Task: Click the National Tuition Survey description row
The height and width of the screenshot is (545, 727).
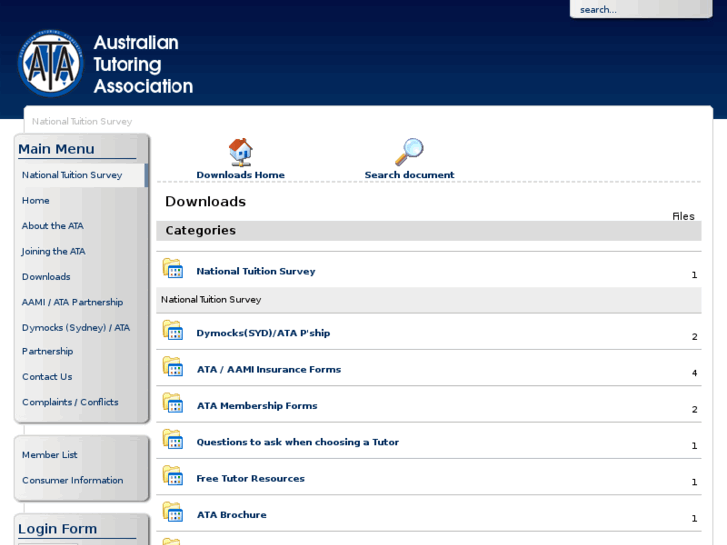Action: tap(429, 300)
